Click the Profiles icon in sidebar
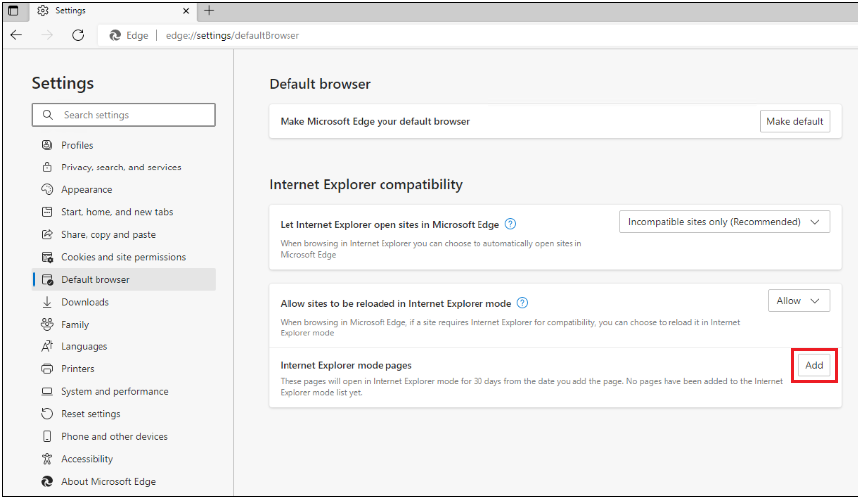This screenshot has width=858, height=497. click(47, 145)
